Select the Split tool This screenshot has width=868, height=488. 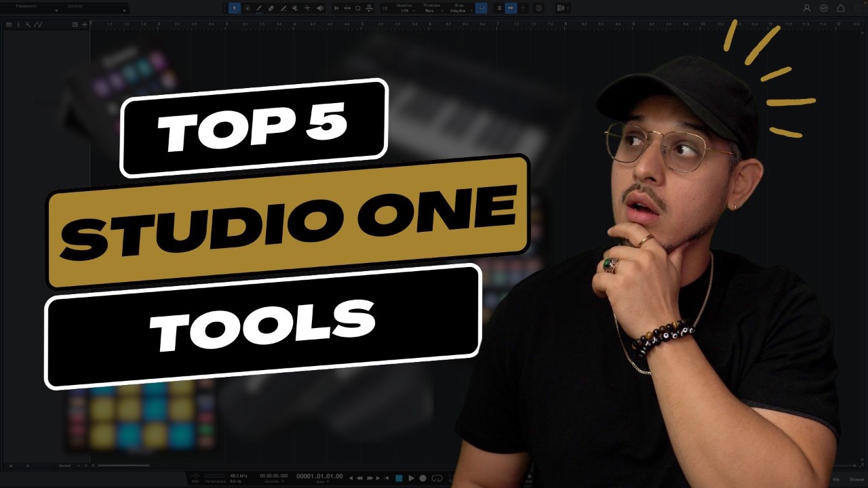point(259,7)
